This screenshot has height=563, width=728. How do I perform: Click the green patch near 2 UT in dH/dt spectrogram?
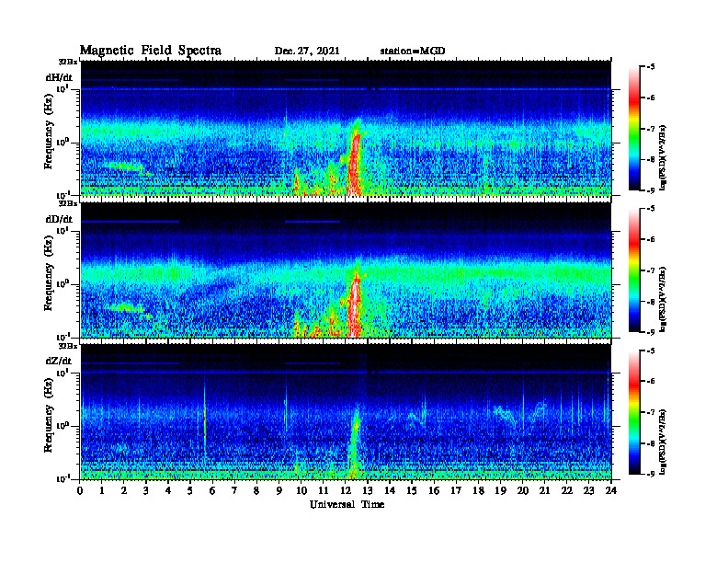125,167
